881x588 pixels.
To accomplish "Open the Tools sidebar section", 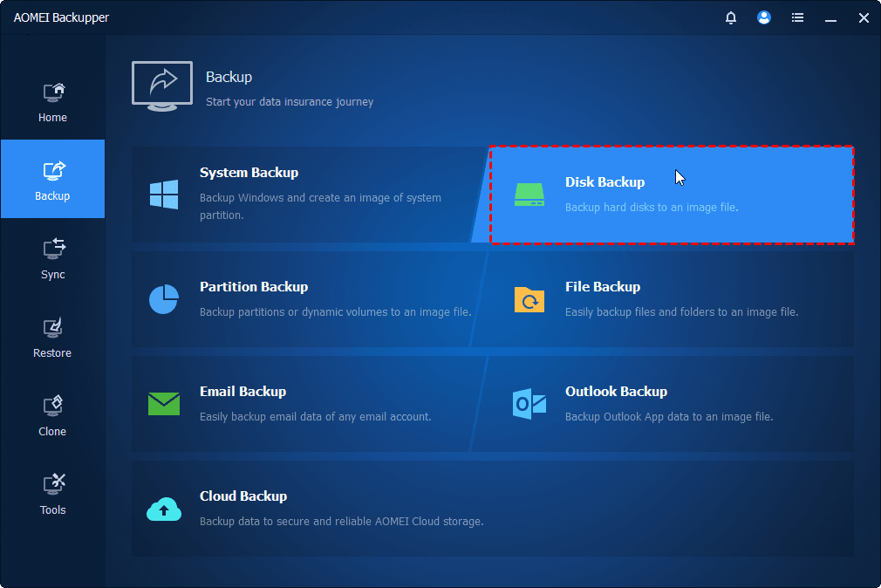I will 53,494.
